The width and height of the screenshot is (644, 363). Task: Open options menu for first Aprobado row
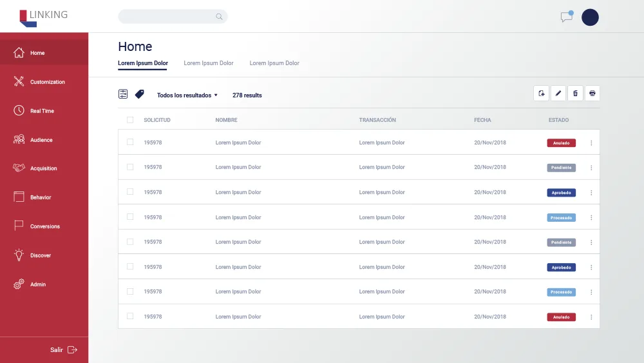click(591, 193)
